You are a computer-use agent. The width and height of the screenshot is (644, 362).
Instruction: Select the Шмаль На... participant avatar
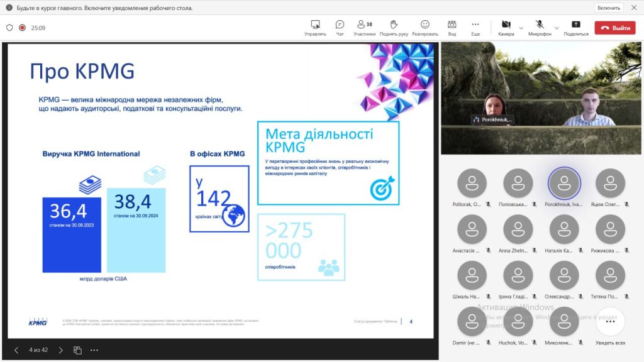472,275
